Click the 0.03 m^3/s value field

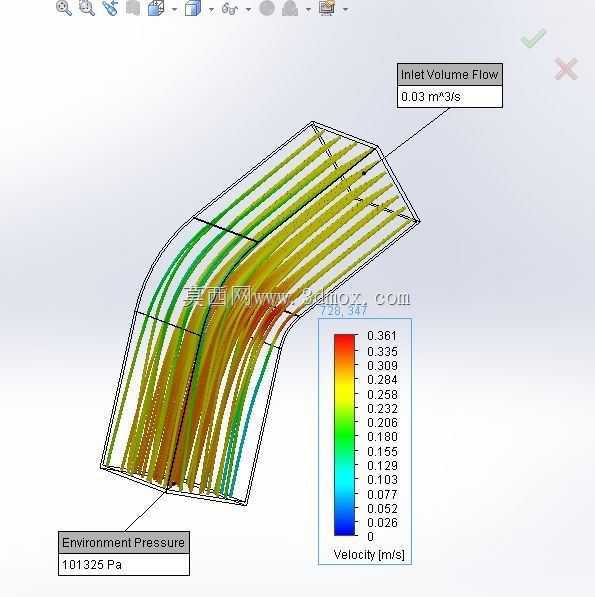click(450, 97)
